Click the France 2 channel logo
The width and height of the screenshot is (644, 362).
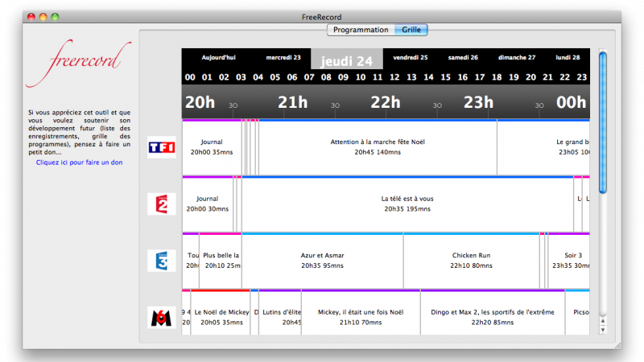tap(162, 204)
